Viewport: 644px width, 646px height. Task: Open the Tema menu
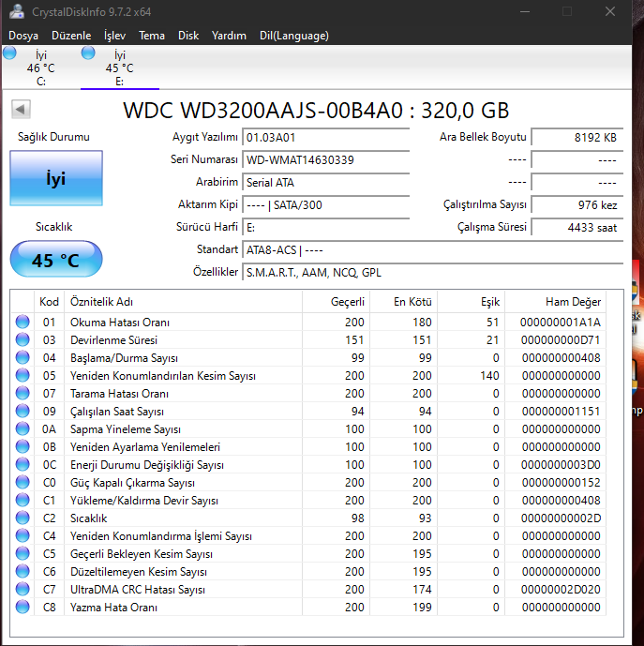[152, 36]
